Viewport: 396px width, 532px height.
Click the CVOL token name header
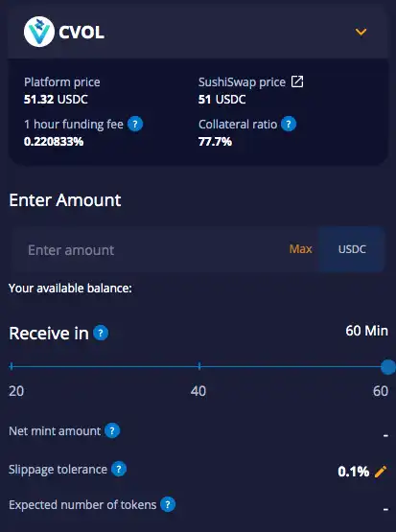82,33
